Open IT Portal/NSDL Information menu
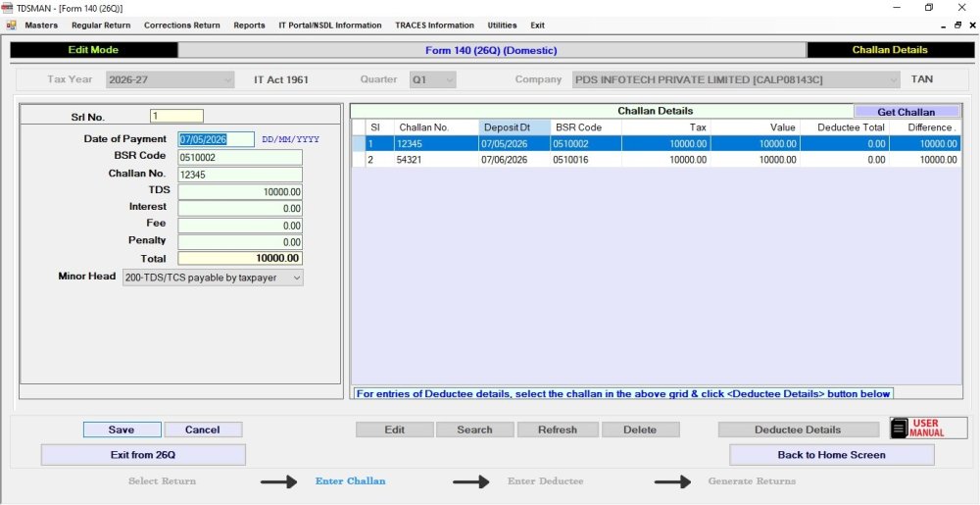The width and height of the screenshot is (980, 505). pos(330,25)
